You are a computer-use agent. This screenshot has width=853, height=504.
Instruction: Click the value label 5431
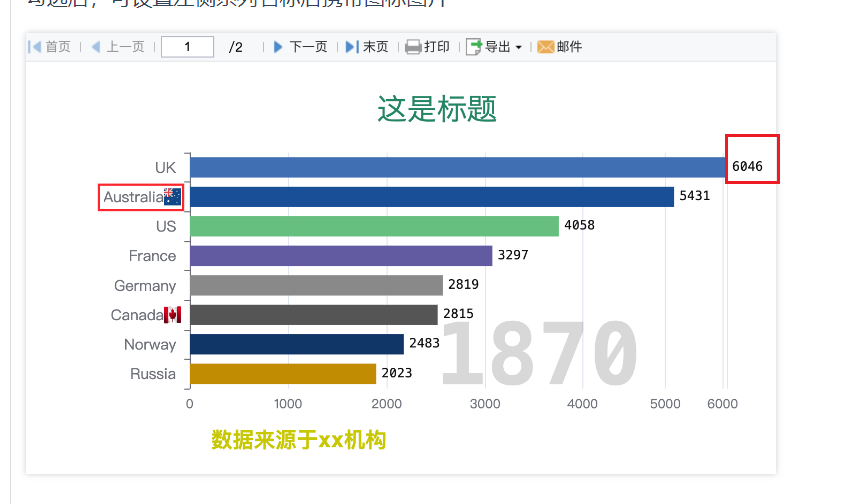pyautogui.click(x=695, y=196)
